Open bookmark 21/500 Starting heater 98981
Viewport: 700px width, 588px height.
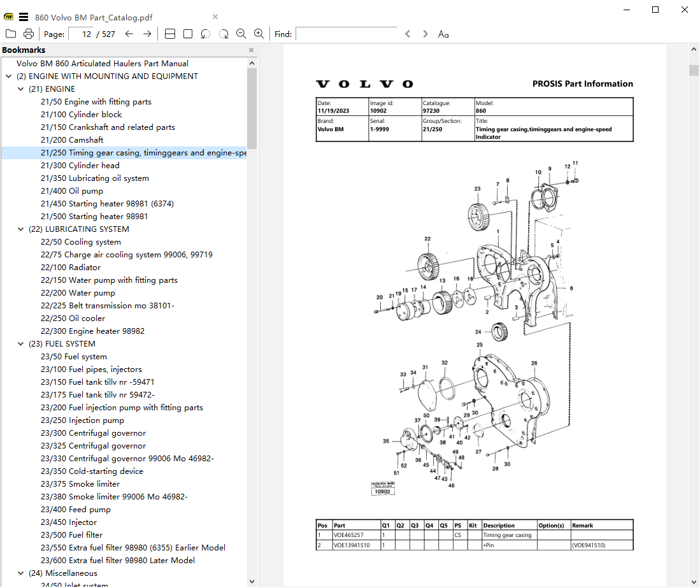click(94, 217)
